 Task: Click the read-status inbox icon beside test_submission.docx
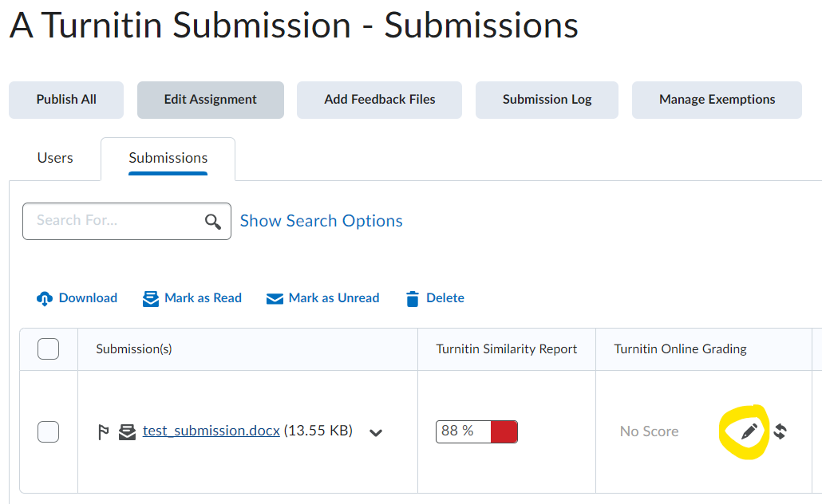127,431
